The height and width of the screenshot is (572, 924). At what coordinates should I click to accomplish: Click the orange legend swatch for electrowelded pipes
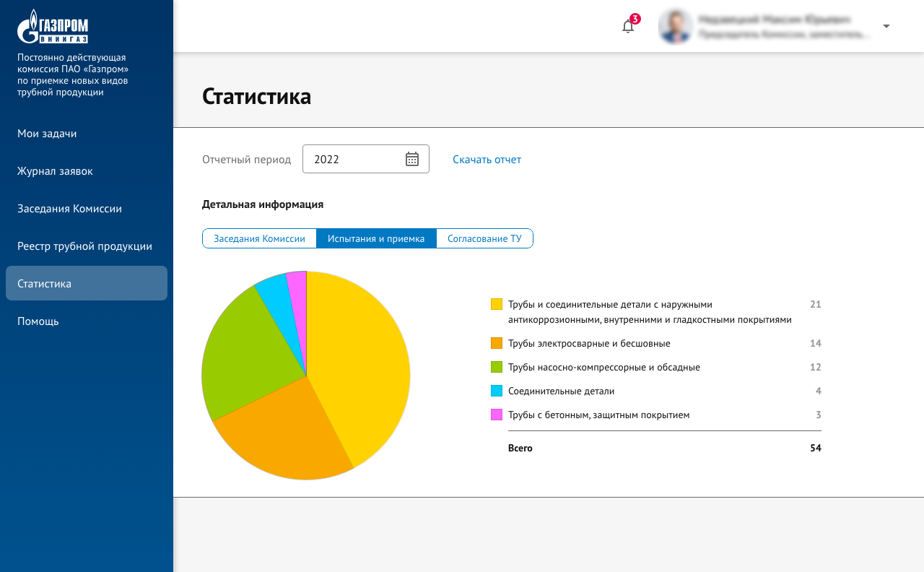click(497, 343)
